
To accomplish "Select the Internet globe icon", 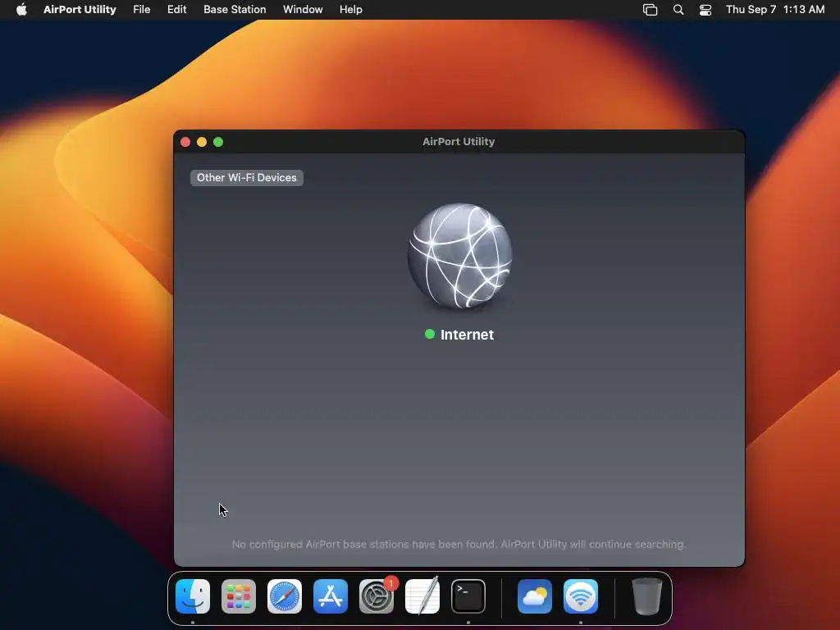I will pyautogui.click(x=459, y=256).
